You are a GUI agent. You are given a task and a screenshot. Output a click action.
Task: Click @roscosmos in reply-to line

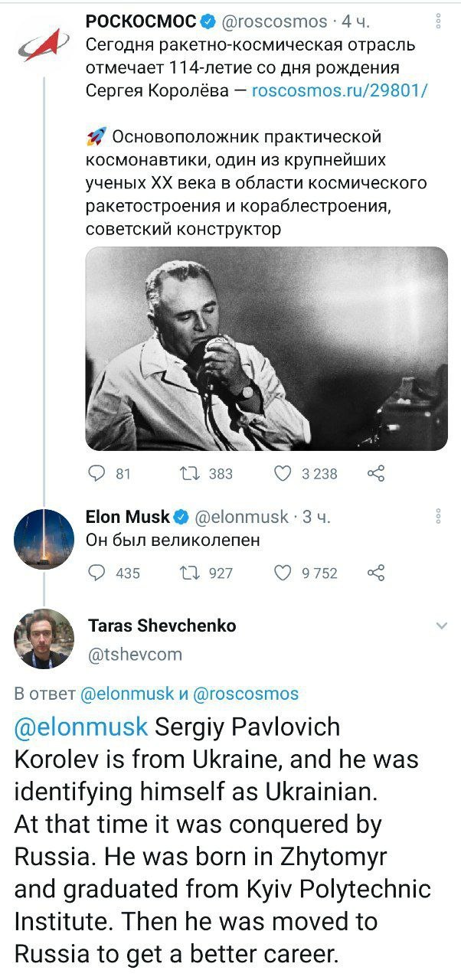(245, 694)
